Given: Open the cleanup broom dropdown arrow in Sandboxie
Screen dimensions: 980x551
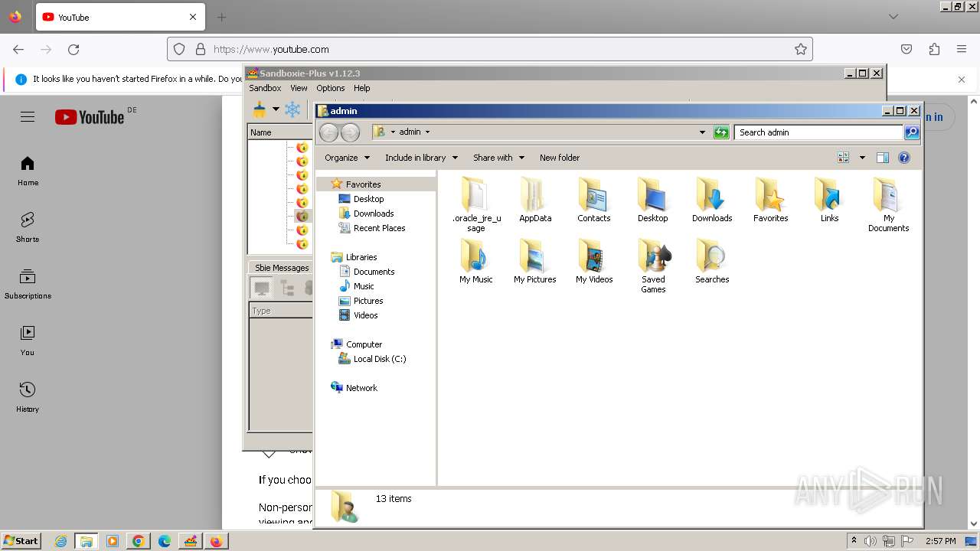Looking at the screenshot, I should point(276,109).
